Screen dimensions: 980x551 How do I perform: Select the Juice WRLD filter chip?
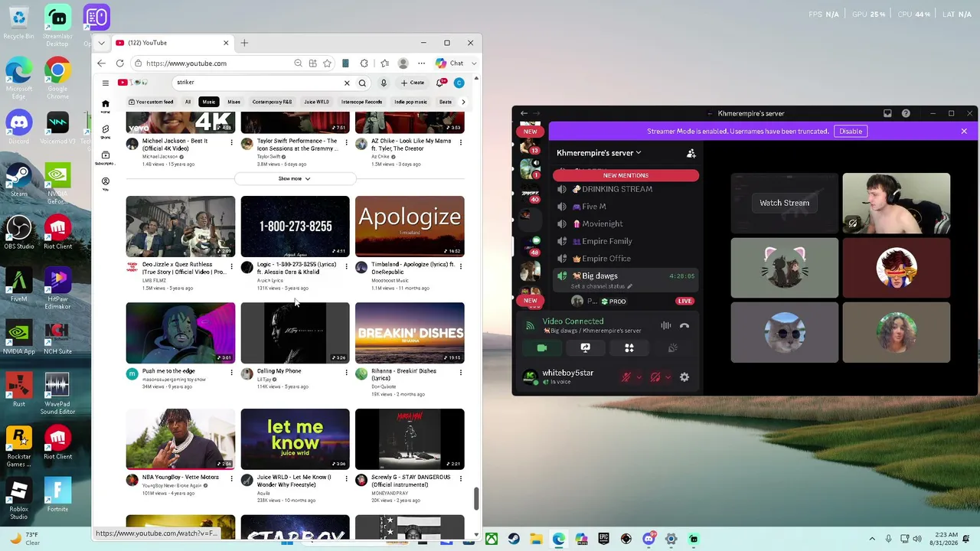pyautogui.click(x=316, y=102)
